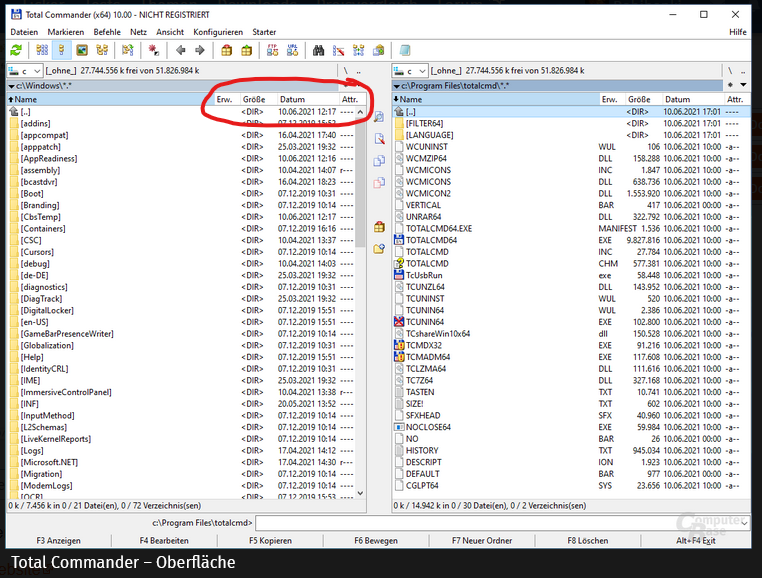Image resolution: width=762 pixels, height=578 pixels.
Task: Click the F6 Bewegen button
Action: [376, 541]
